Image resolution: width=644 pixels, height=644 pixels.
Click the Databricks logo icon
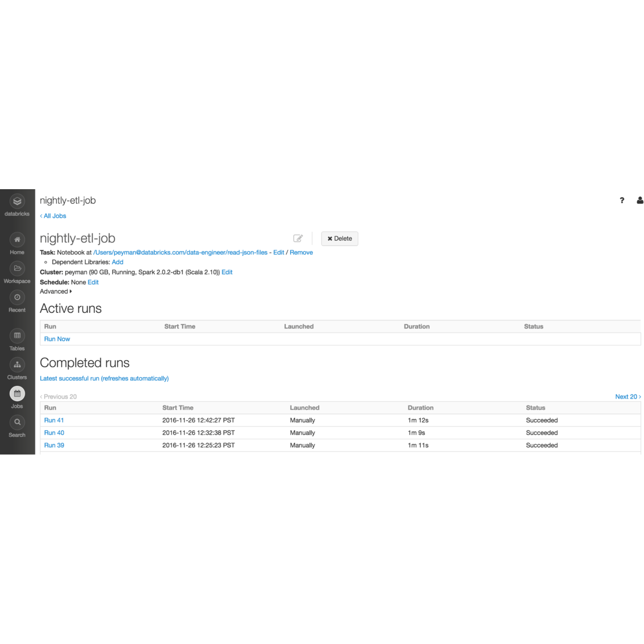(17, 202)
